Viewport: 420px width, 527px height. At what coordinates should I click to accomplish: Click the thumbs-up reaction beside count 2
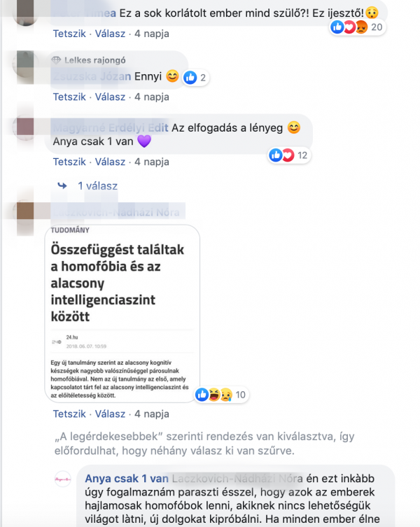(x=190, y=78)
